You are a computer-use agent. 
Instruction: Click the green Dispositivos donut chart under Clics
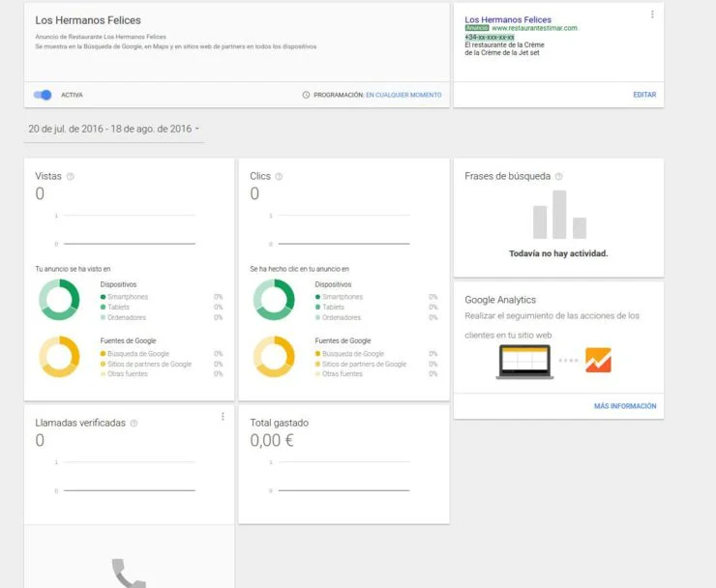pos(274,300)
